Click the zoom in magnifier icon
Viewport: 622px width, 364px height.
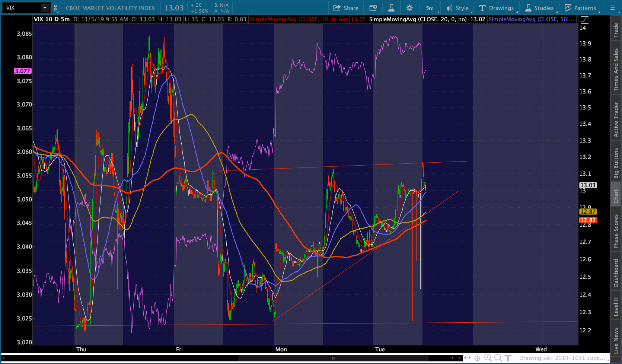[x=488, y=358]
